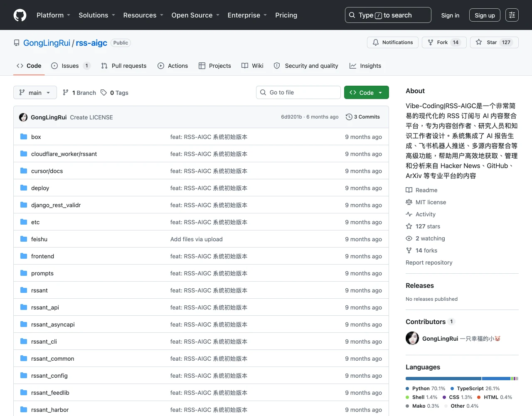Expand the Solutions menu
Viewport: 532px width, 416px height.
coord(96,15)
